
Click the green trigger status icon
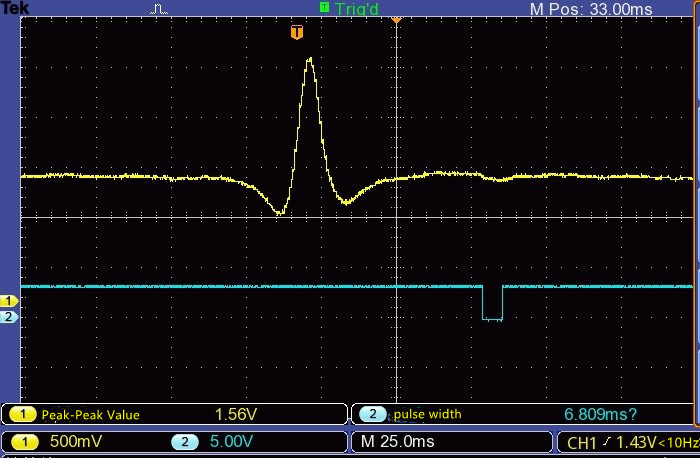(x=325, y=7)
